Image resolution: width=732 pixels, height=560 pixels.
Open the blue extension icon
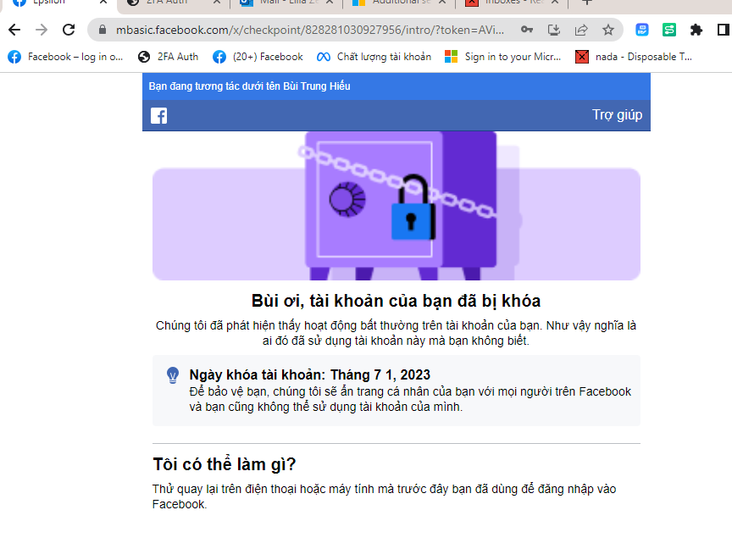pyautogui.click(x=642, y=30)
